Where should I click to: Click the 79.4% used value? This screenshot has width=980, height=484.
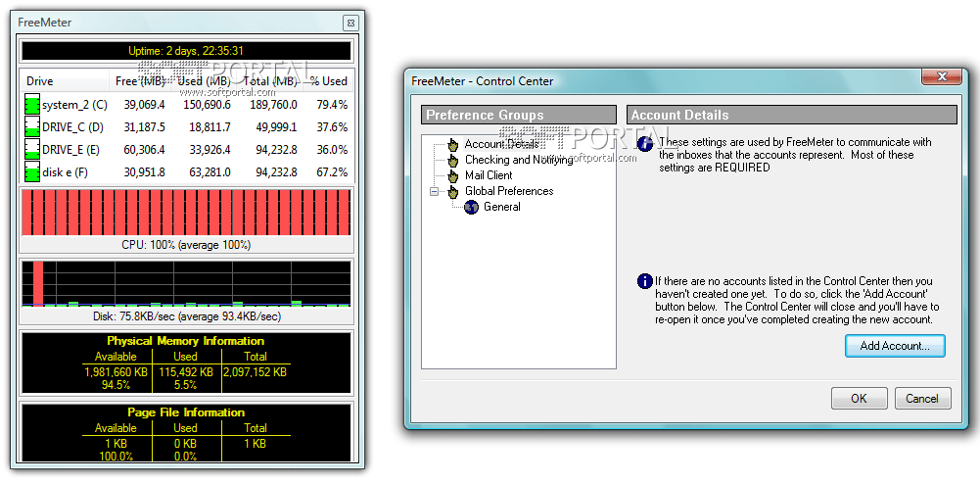coord(332,105)
